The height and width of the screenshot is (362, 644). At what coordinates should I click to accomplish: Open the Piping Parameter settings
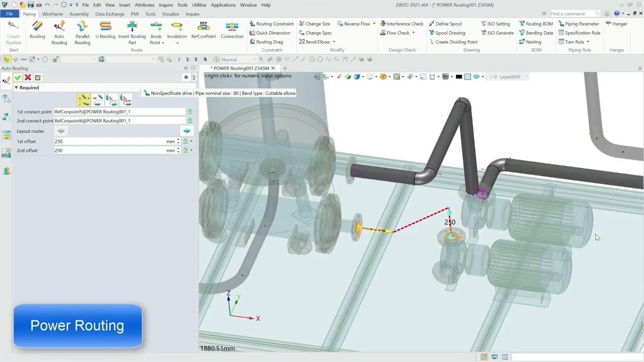(x=579, y=24)
